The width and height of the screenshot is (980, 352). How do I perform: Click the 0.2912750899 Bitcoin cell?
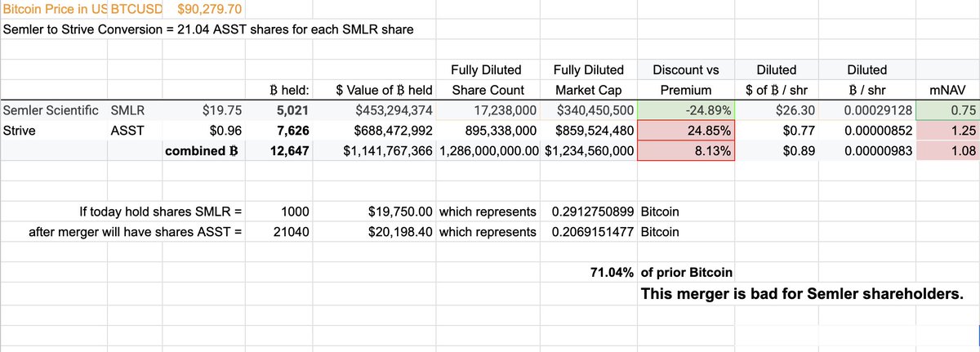[x=589, y=212]
